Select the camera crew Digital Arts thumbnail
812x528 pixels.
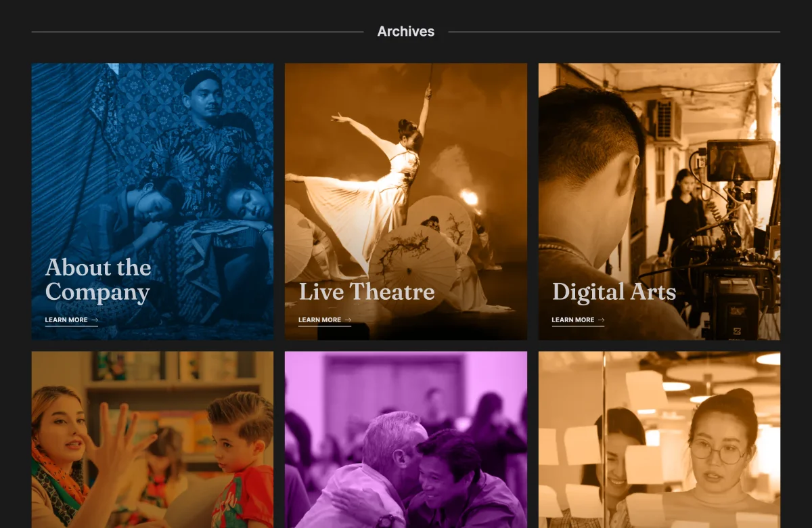[x=659, y=202]
